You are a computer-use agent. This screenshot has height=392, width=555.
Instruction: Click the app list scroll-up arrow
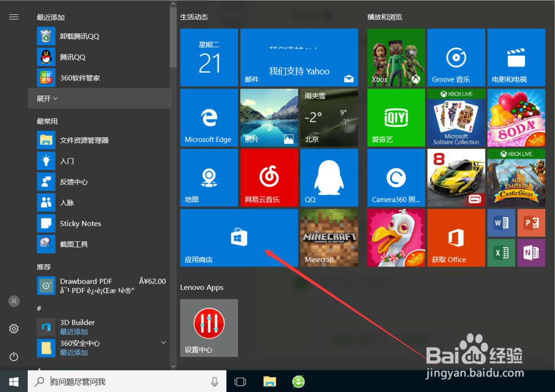coord(173,4)
